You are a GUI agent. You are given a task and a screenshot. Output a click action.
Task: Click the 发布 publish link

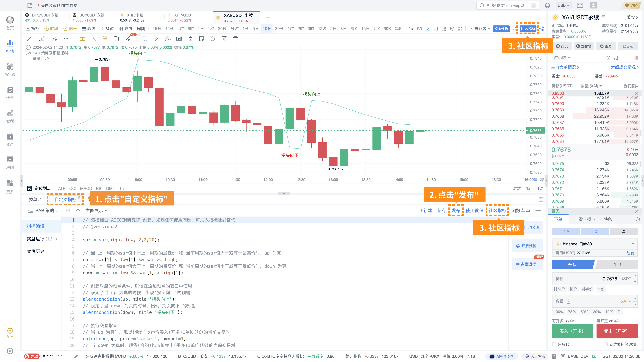(x=456, y=211)
